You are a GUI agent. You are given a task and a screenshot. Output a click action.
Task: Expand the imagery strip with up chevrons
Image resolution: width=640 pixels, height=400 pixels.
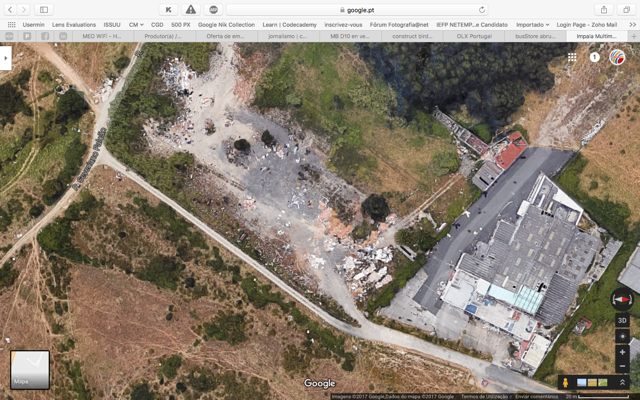pos(622,382)
